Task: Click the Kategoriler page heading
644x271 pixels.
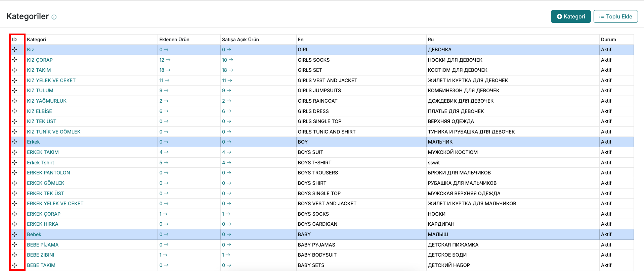Action: pos(28,16)
